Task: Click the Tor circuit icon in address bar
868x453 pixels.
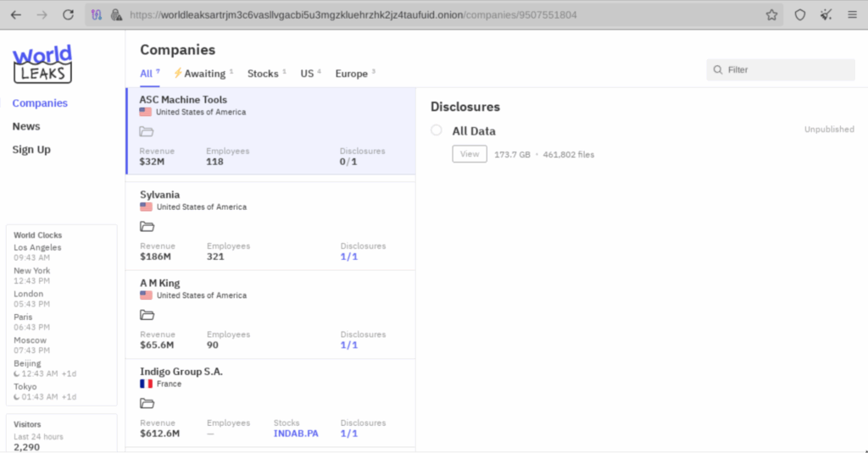Action: click(97, 15)
